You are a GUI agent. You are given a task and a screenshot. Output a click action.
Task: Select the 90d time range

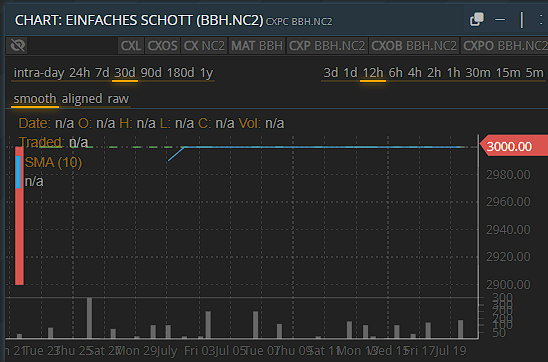[151, 73]
